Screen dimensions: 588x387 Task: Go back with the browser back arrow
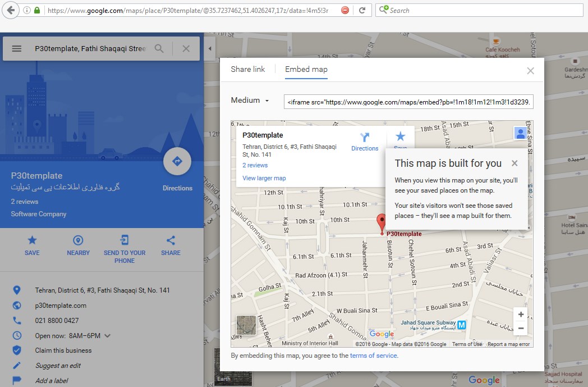pyautogui.click(x=11, y=10)
